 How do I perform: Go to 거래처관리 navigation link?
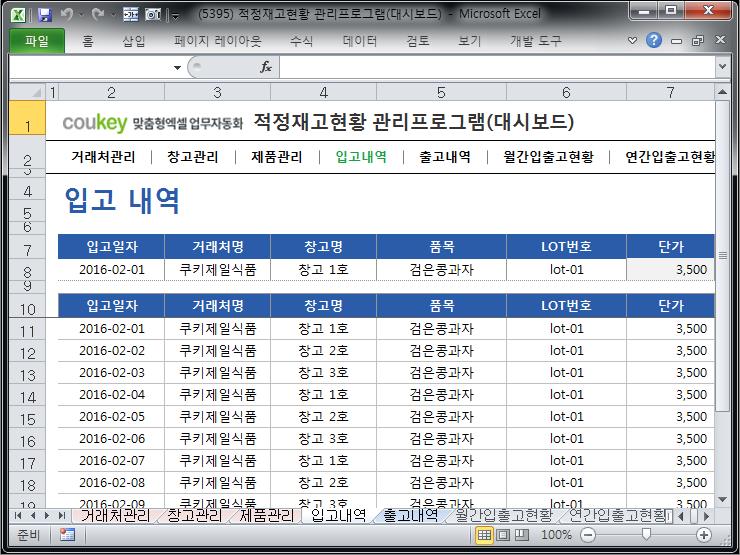103,157
